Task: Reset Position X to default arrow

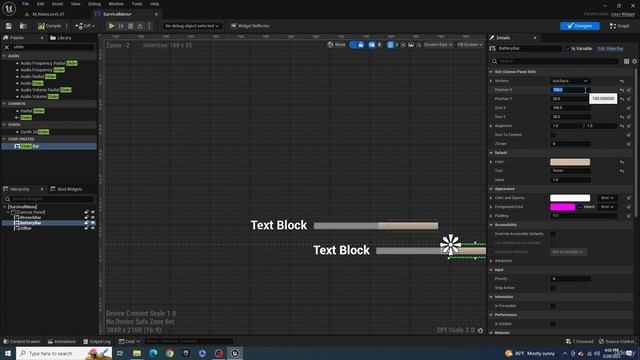Action: coord(622,90)
